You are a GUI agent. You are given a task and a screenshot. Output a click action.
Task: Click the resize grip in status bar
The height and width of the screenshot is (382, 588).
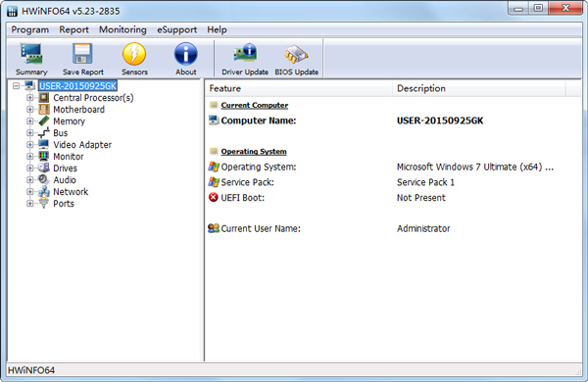tap(578, 371)
